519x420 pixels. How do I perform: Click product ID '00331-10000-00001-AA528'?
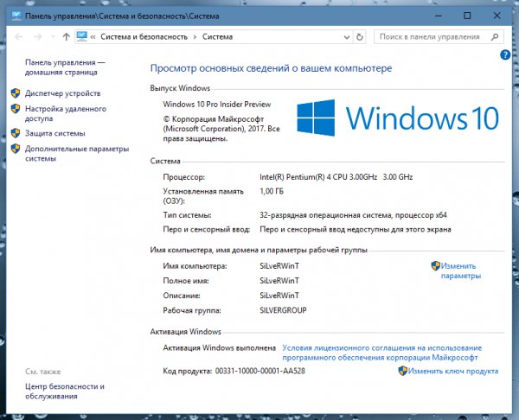[x=260, y=371]
